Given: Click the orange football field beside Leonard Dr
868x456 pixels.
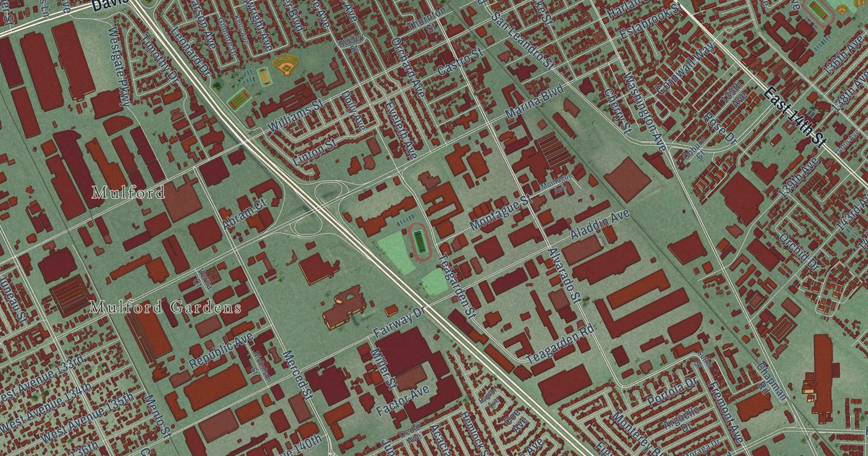Looking at the screenshot, I should point(239,98).
